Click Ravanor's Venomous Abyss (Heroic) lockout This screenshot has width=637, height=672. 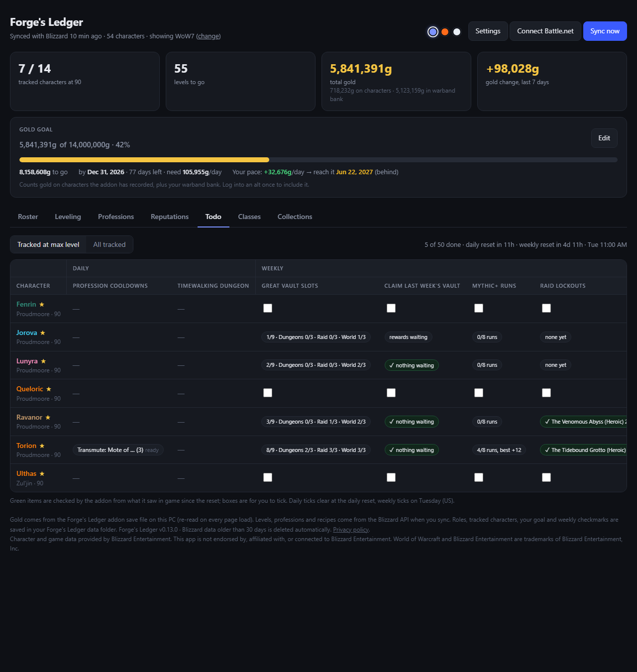pos(583,422)
